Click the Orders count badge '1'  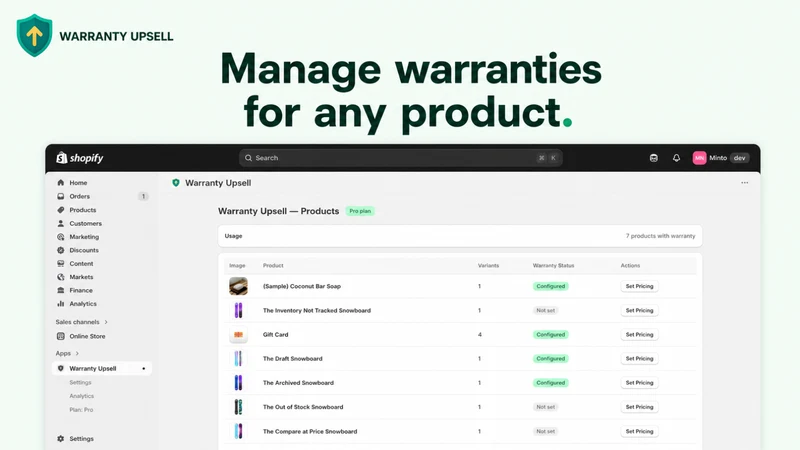pyautogui.click(x=143, y=196)
